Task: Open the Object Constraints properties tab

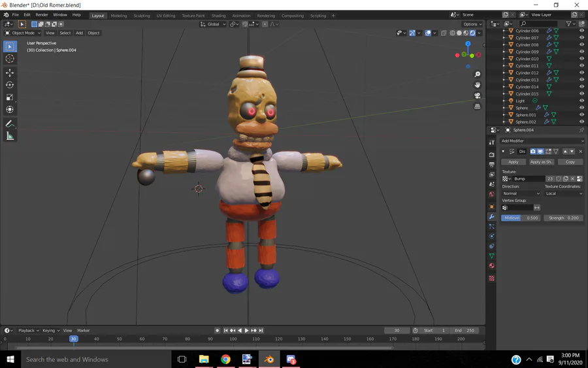Action: 491,246
